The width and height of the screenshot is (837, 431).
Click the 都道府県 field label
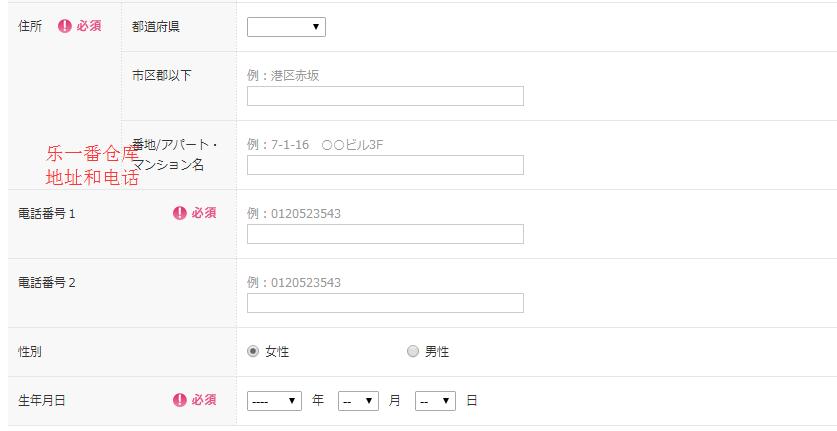click(156, 27)
